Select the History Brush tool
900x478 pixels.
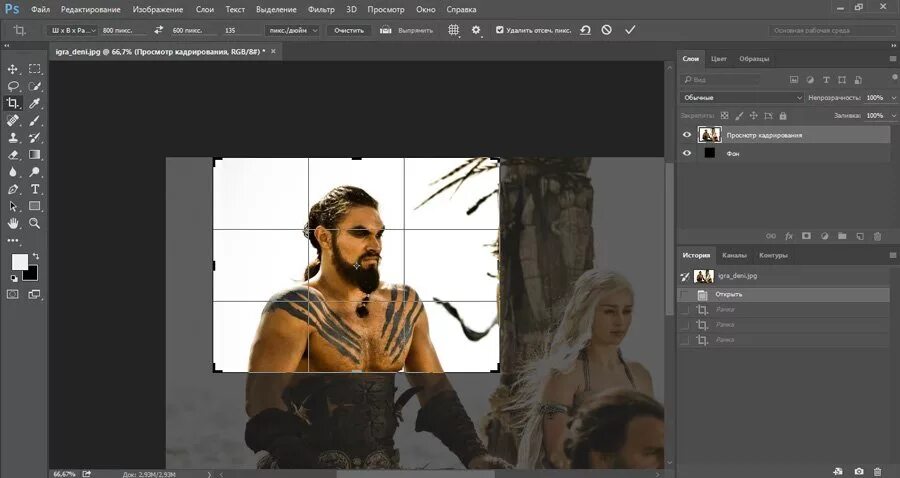[35, 138]
